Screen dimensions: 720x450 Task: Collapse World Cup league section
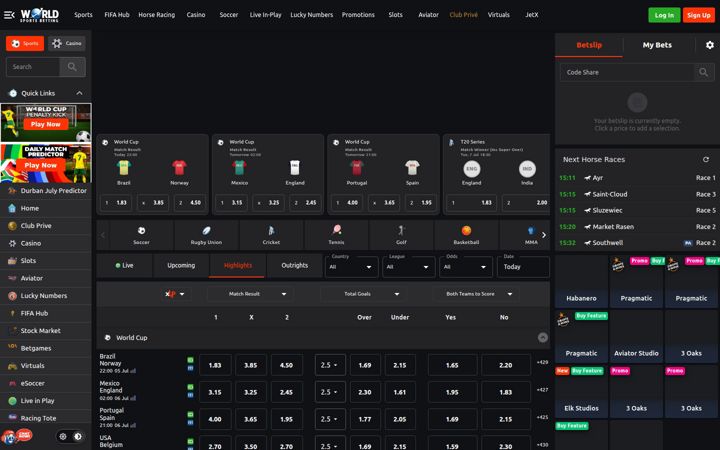point(542,338)
